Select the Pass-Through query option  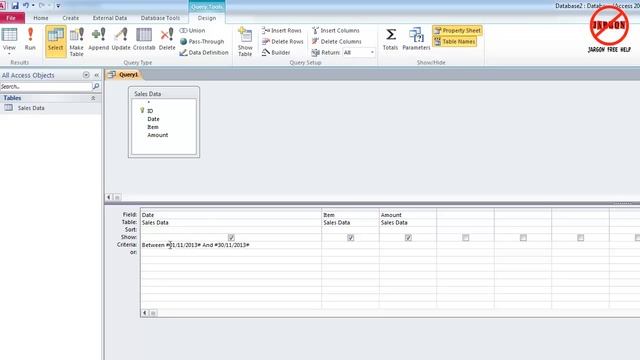click(202, 42)
